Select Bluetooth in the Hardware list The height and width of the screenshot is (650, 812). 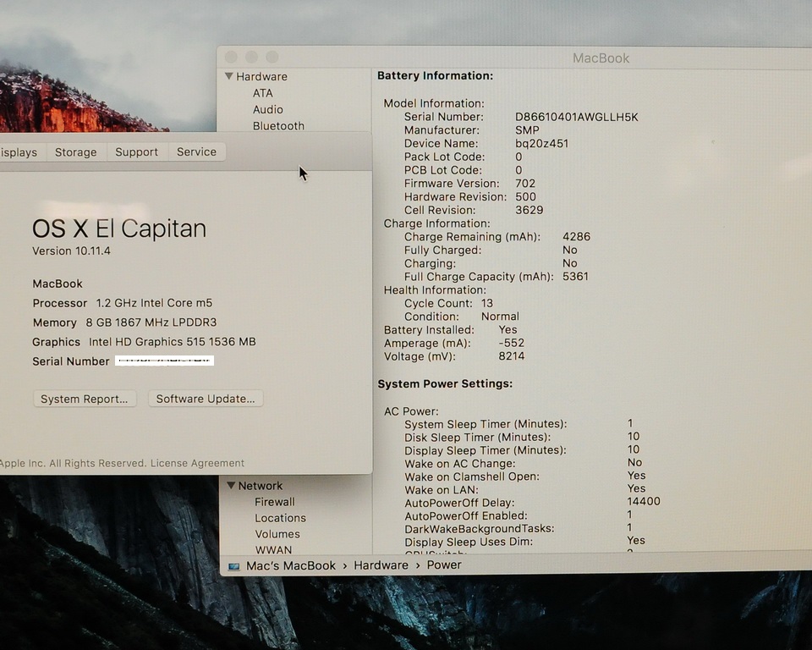(278, 126)
